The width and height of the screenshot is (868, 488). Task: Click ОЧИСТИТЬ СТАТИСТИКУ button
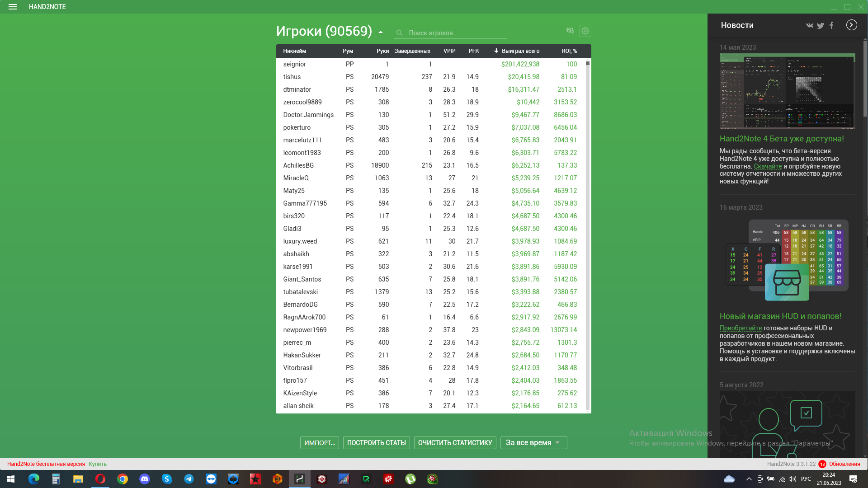click(455, 442)
